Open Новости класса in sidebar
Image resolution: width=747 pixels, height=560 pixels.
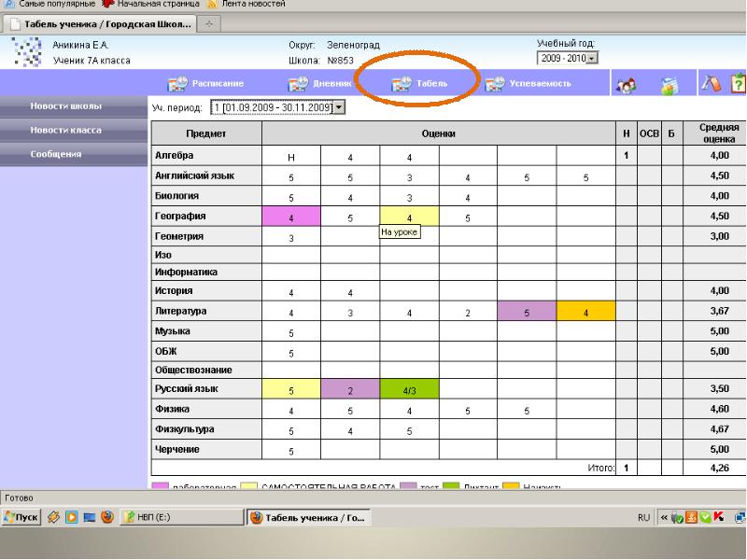(x=65, y=130)
